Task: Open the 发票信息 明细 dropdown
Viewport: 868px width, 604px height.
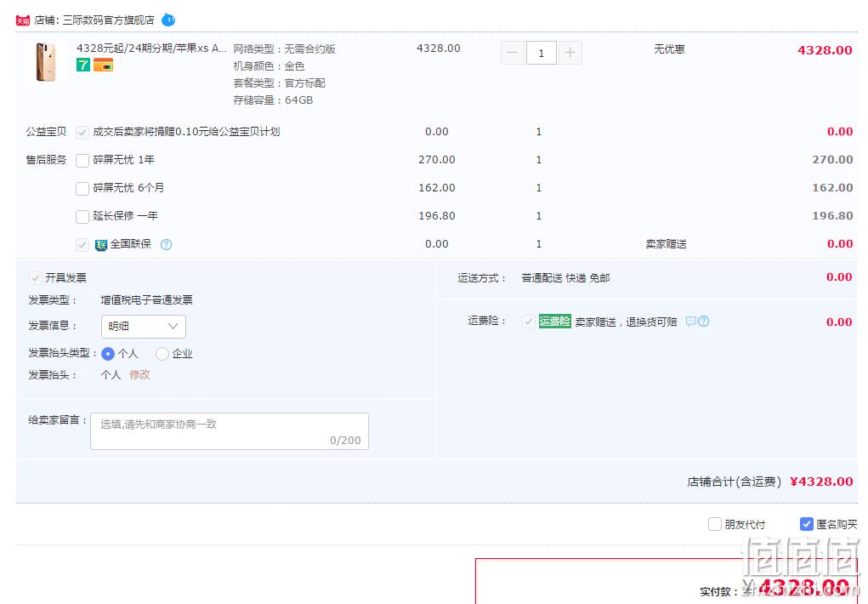Action: pyautogui.click(x=144, y=327)
